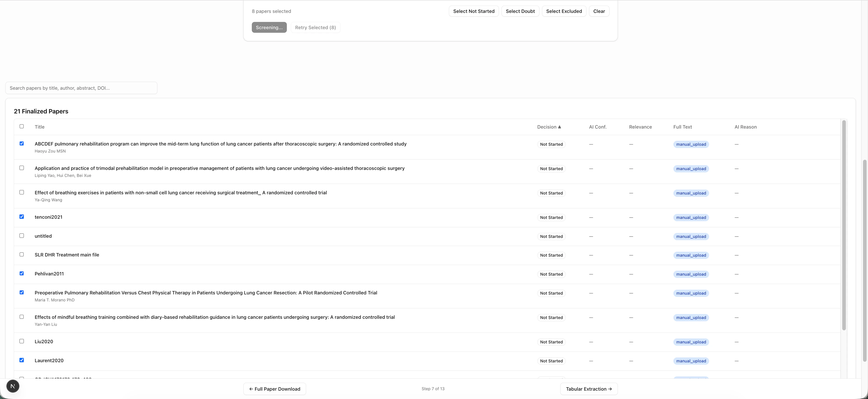Check the Liu2020 paper checkbox
This screenshot has width=868, height=399.
21,341
